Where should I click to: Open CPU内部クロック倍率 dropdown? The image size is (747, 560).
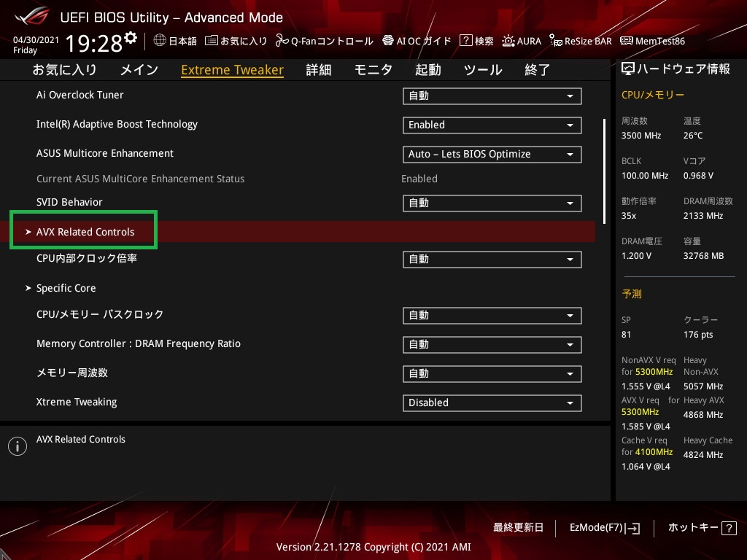pyautogui.click(x=492, y=260)
